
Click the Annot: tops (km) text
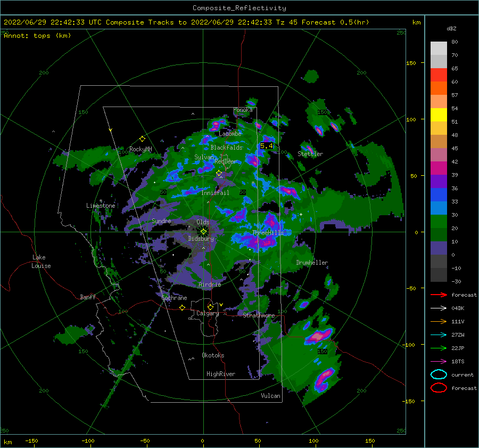pyautogui.click(x=37, y=36)
